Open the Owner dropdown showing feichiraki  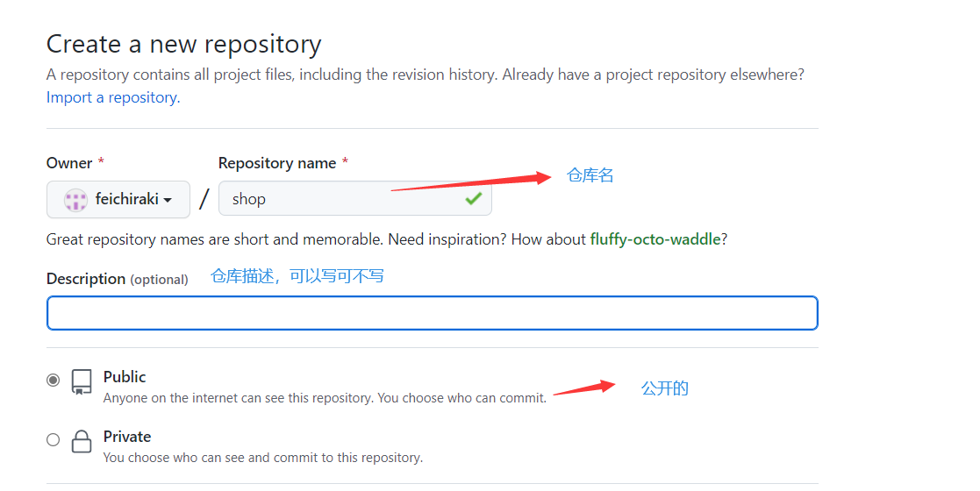[118, 200]
